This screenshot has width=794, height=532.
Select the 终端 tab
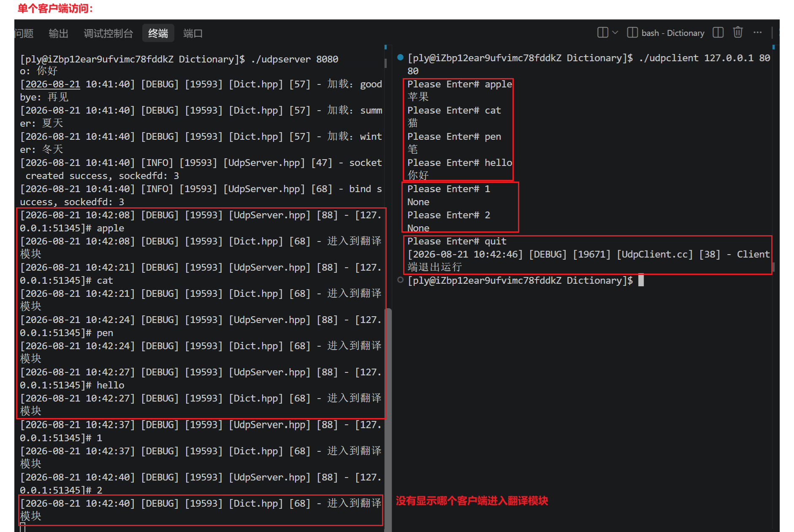(x=158, y=33)
